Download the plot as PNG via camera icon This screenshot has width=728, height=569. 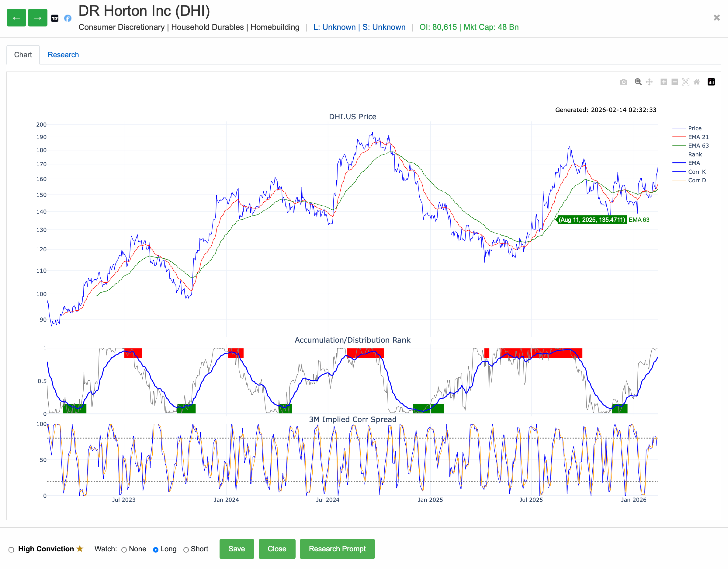pyautogui.click(x=623, y=82)
